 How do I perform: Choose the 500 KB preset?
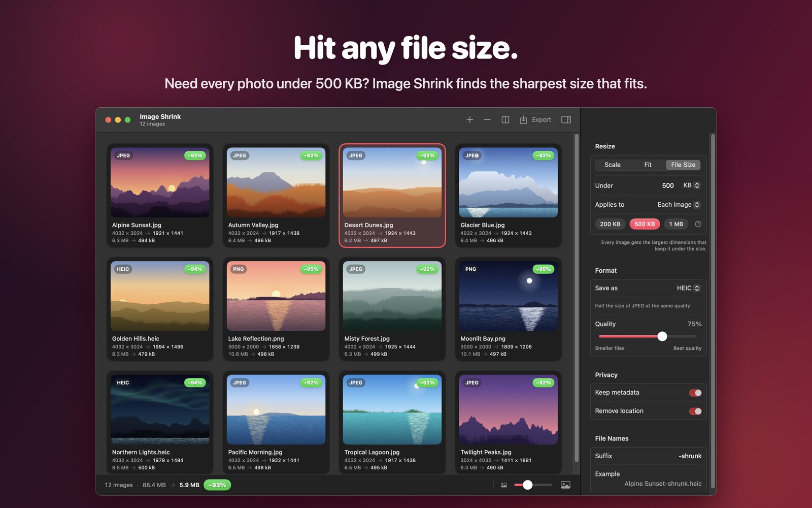click(645, 224)
